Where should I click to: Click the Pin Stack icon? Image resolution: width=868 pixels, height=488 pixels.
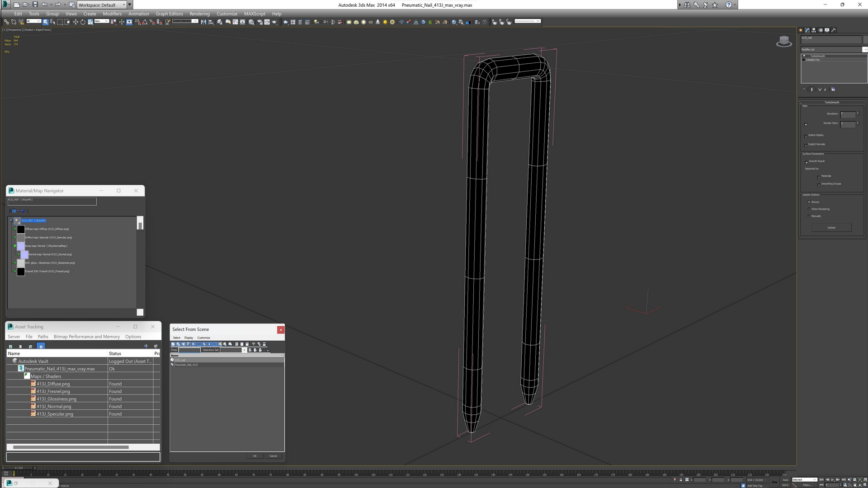click(x=804, y=89)
